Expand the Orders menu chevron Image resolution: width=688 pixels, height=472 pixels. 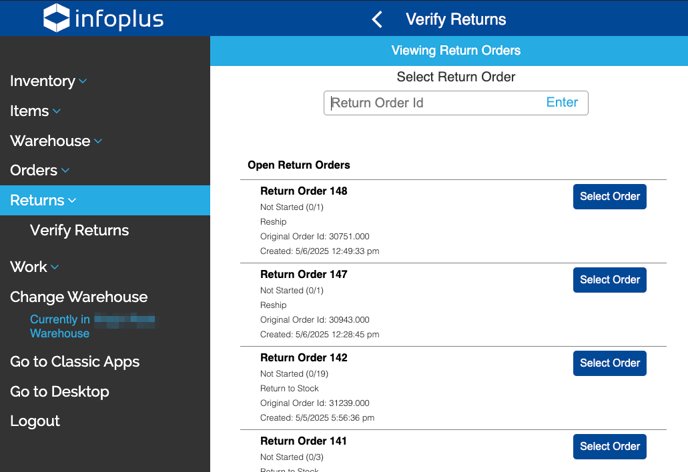coord(65,171)
